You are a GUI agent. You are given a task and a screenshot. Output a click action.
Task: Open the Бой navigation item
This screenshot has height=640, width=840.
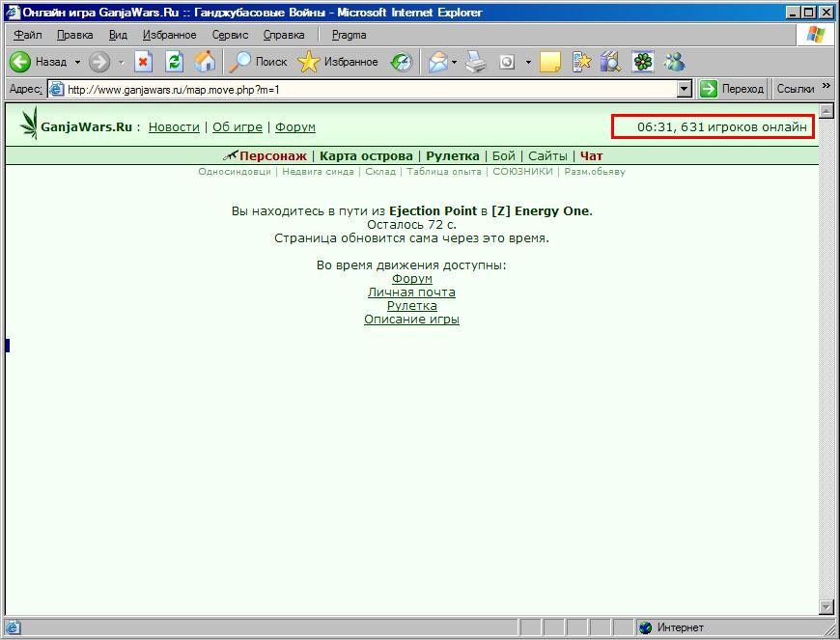(x=504, y=155)
